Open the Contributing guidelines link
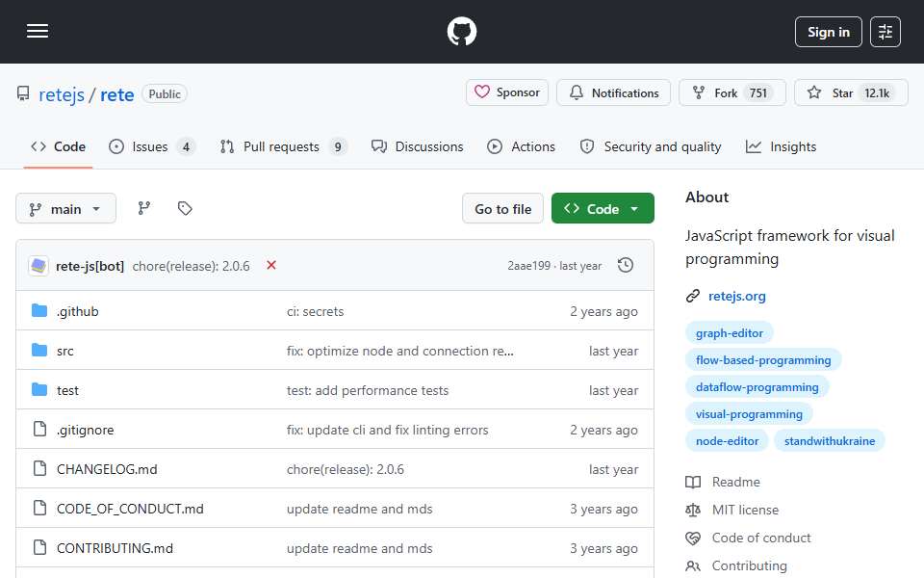Viewport: 924px width, 578px height. (x=736, y=566)
